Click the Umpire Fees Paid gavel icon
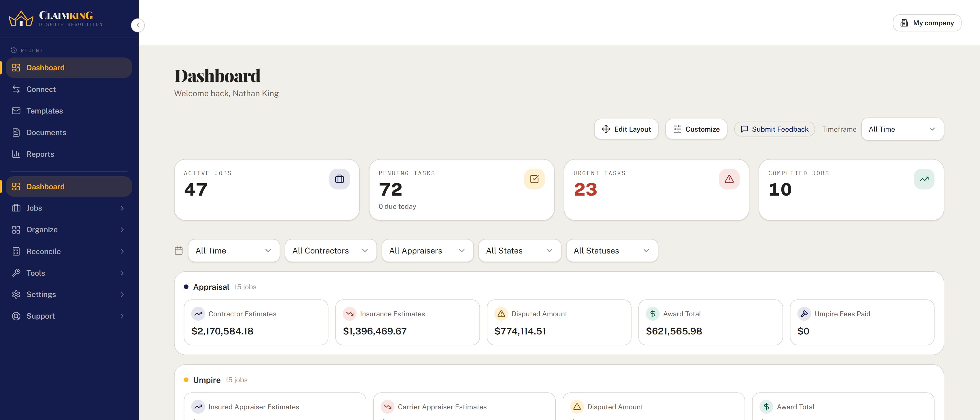The width and height of the screenshot is (980, 420). (804, 314)
